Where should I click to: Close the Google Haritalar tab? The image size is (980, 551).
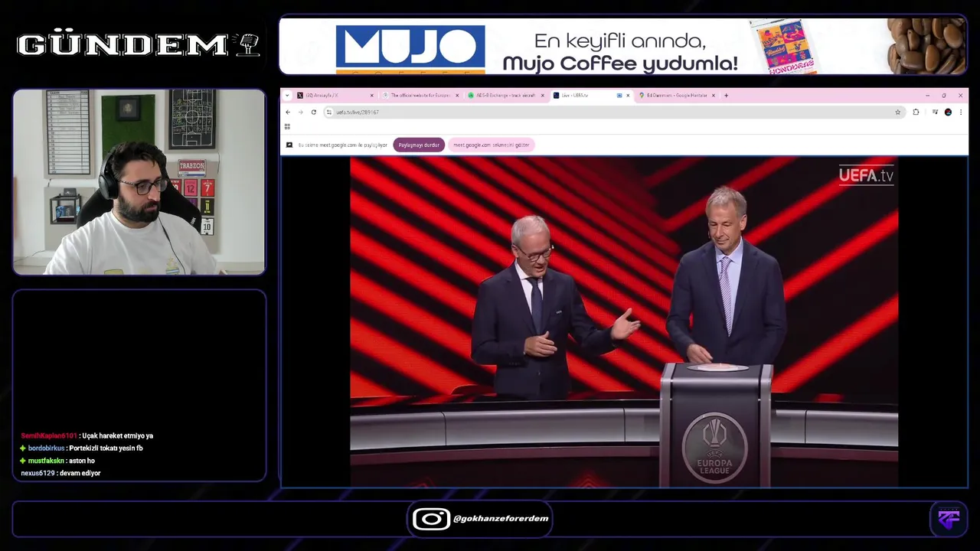coord(714,96)
